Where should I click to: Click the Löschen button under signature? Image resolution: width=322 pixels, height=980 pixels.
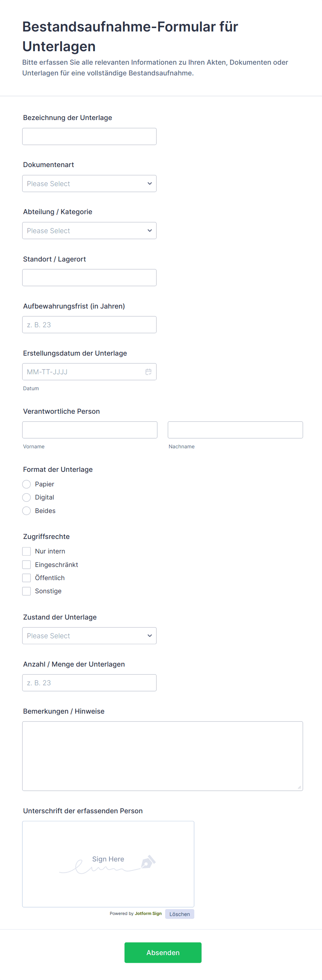[x=179, y=914]
